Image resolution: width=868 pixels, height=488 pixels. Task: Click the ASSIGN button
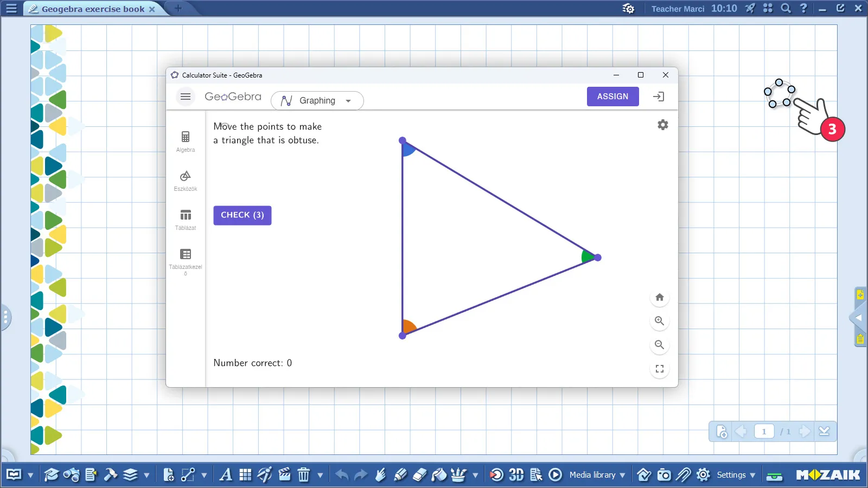pos(612,97)
